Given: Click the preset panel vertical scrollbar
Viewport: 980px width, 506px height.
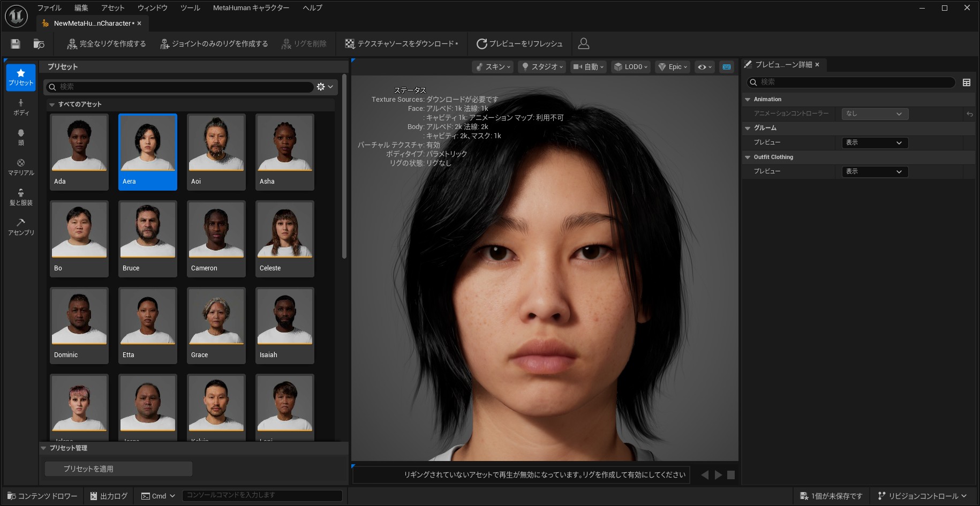Looking at the screenshot, I should [344, 166].
